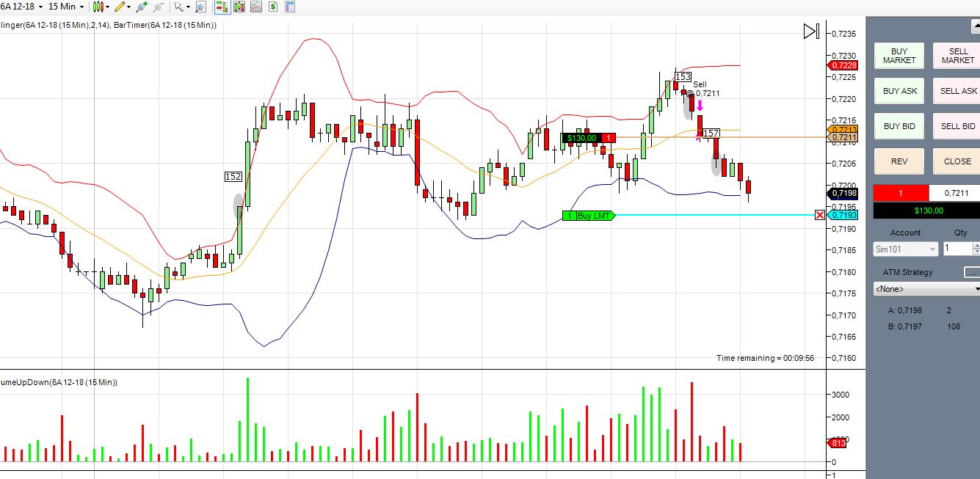Image resolution: width=980 pixels, height=479 pixels.
Task: Click the SELL BID button
Action: [x=957, y=126]
